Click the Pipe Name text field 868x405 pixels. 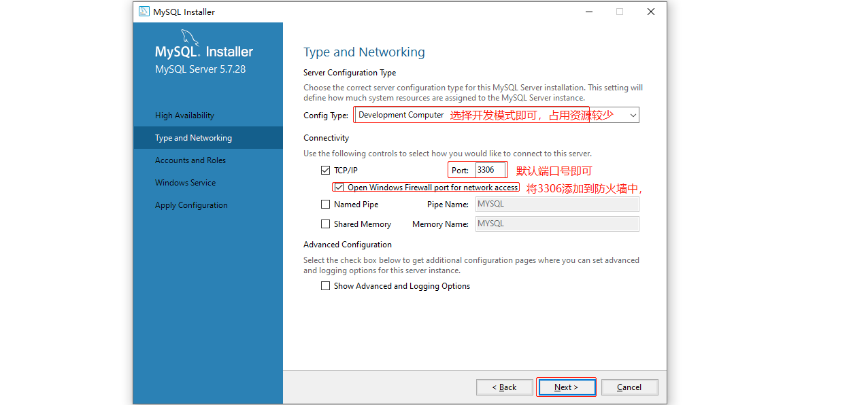point(556,205)
